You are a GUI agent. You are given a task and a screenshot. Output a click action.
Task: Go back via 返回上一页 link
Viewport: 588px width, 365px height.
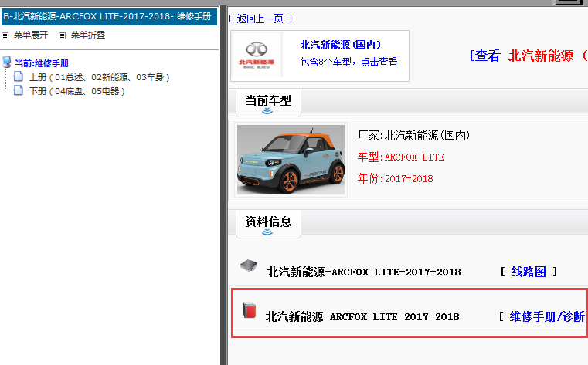pyautogui.click(x=260, y=19)
